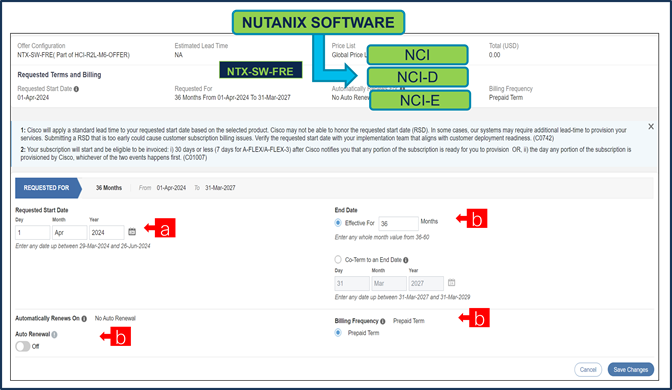
Task: Click info icon next to Requested Start Date header
Action: [76, 89]
